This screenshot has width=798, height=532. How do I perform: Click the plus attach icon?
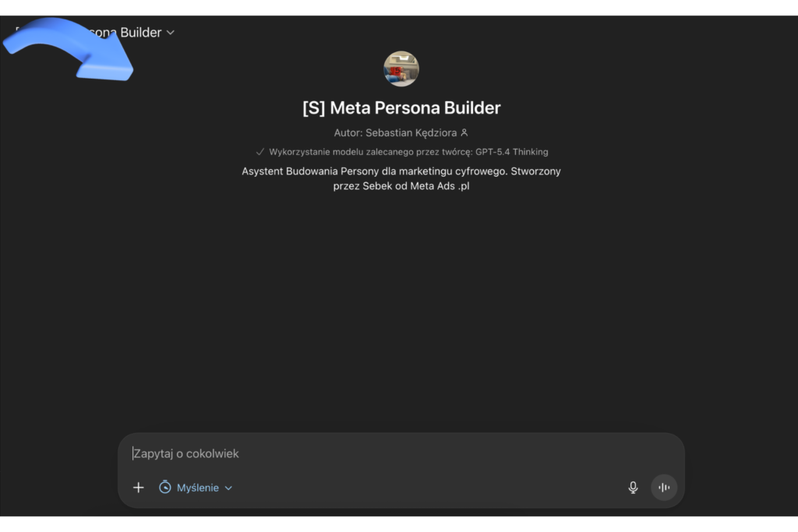tap(139, 488)
